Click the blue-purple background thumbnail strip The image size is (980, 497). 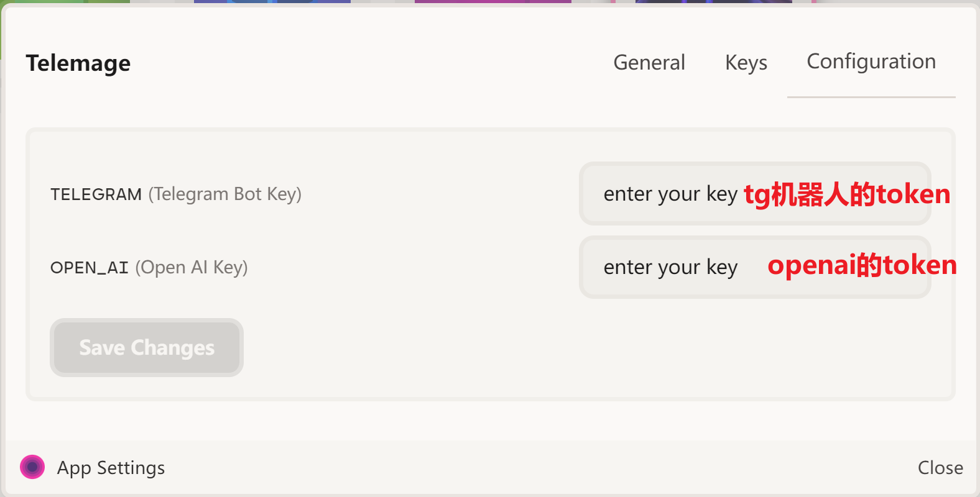tap(272, 2)
